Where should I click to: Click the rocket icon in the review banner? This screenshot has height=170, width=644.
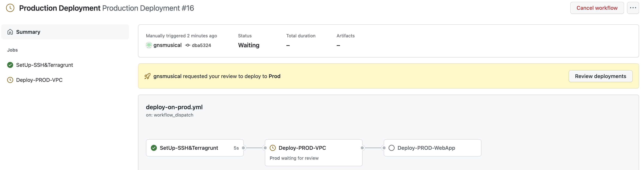pos(147,76)
